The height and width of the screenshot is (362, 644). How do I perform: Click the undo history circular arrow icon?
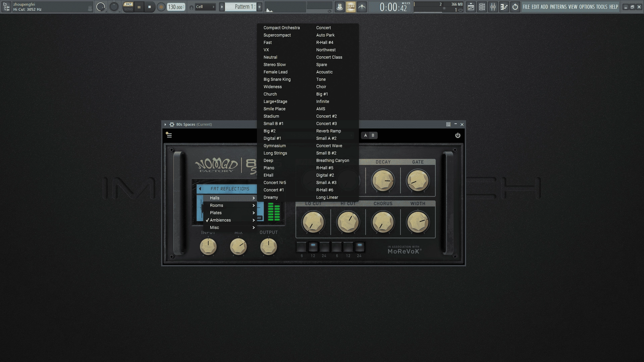tap(515, 7)
